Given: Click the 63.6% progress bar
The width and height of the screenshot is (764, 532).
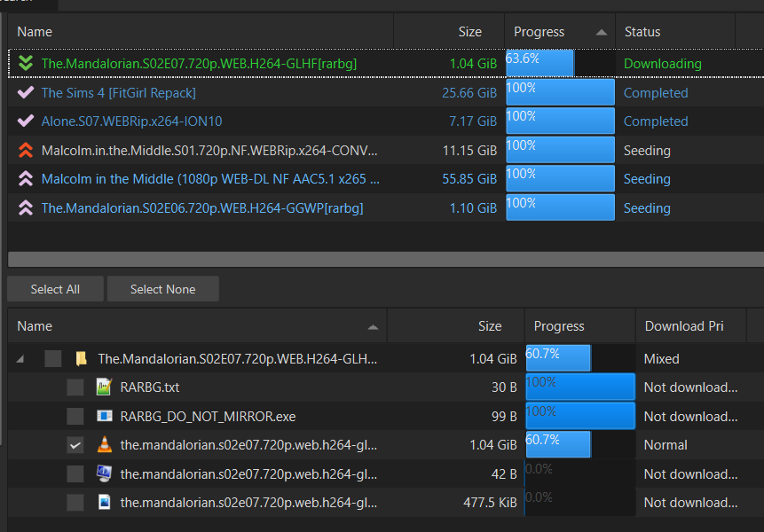Looking at the screenshot, I should pos(538,63).
